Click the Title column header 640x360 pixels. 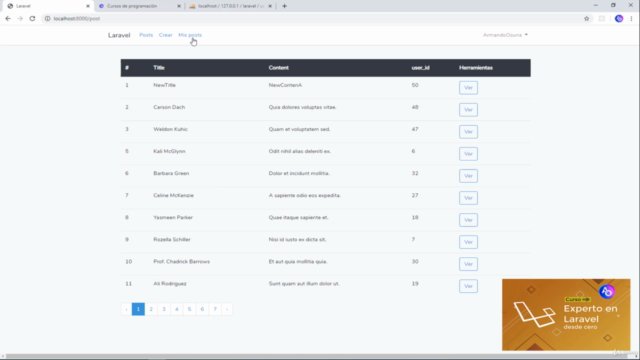pyautogui.click(x=159, y=68)
